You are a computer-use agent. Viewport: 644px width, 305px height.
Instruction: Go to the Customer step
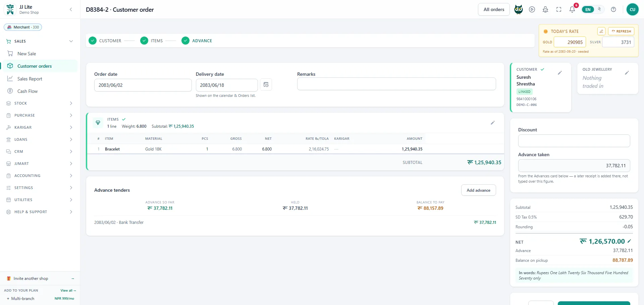(x=105, y=41)
